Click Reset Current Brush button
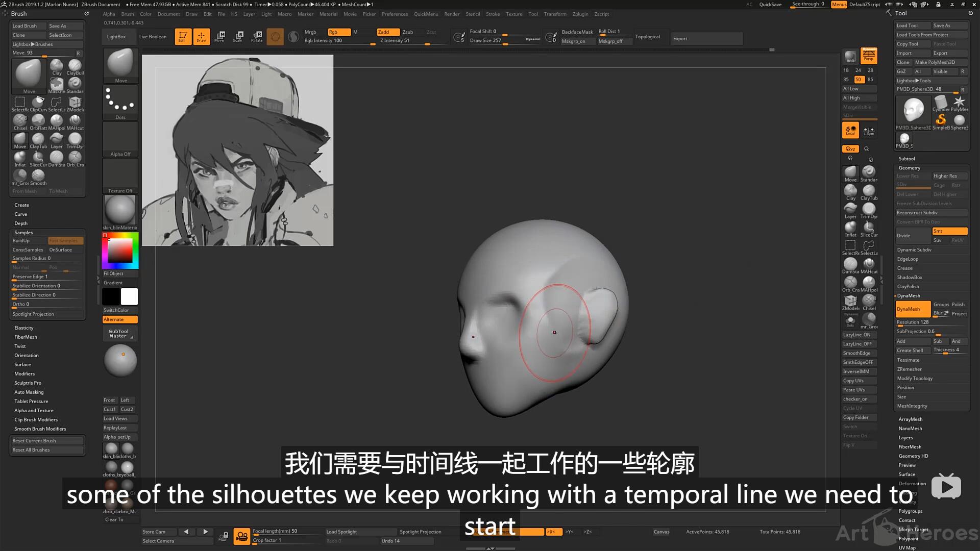This screenshot has width=980, height=551. coord(47,441)
